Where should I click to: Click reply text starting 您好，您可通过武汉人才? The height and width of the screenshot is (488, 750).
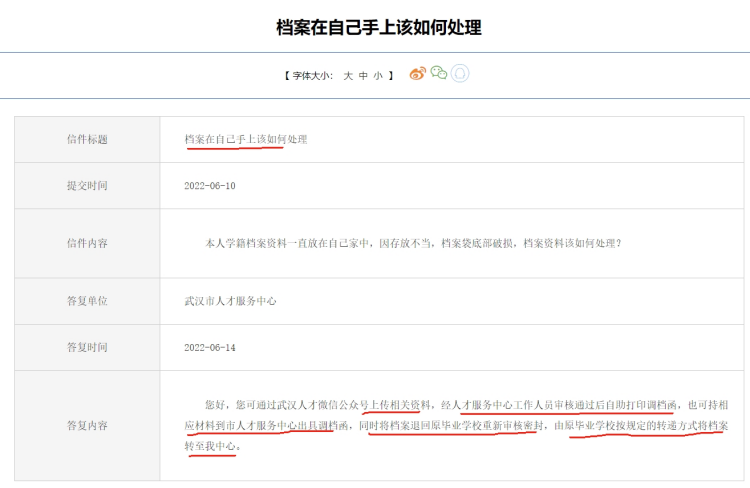(x=456, y=425)
